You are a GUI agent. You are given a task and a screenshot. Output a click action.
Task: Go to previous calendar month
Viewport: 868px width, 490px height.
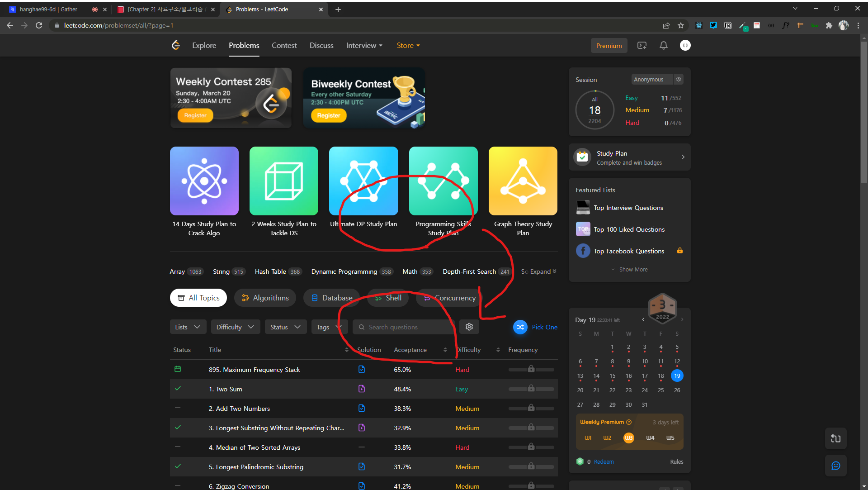(643, 319)
